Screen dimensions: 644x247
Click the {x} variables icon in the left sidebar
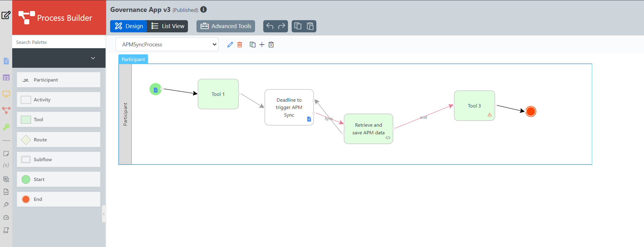pos(6,165)
